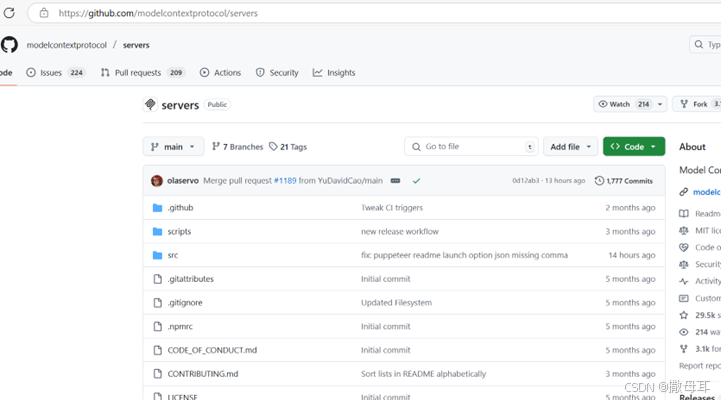Click the Watch button
The image size is (721, 400).
tap(624, 104)
